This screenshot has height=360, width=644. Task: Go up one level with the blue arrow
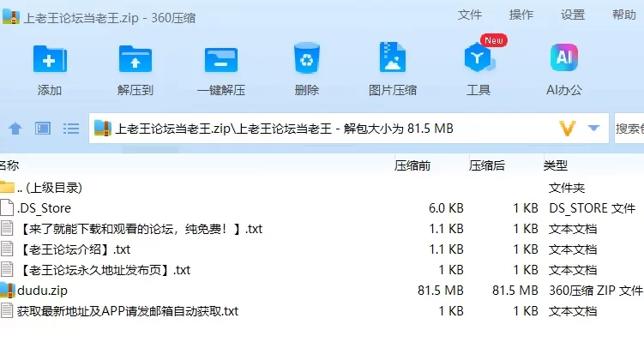click(x=15, y=129)
